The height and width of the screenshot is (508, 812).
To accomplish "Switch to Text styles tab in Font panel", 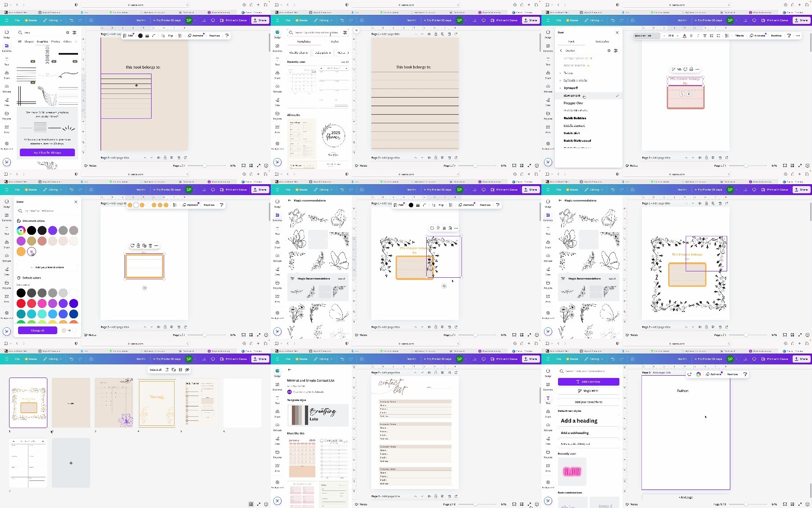I will 602,42.
